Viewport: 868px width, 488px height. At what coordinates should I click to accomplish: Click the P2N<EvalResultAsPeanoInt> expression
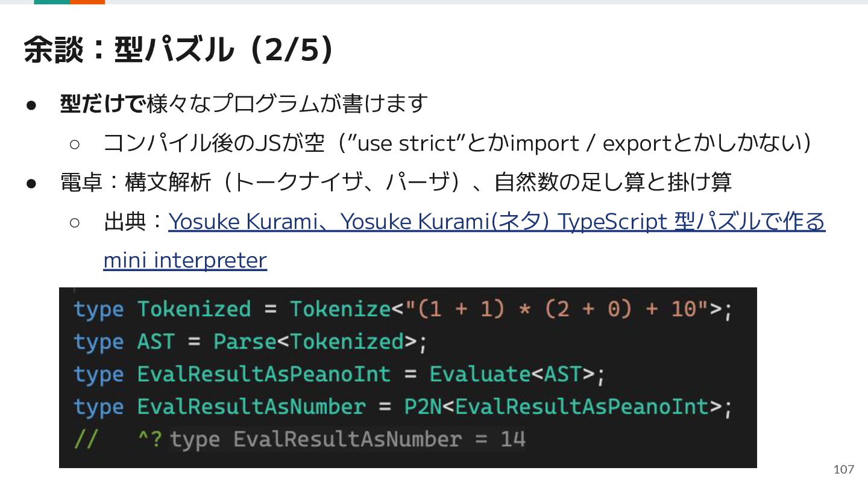pyautogui.click(x=563, y=407)
